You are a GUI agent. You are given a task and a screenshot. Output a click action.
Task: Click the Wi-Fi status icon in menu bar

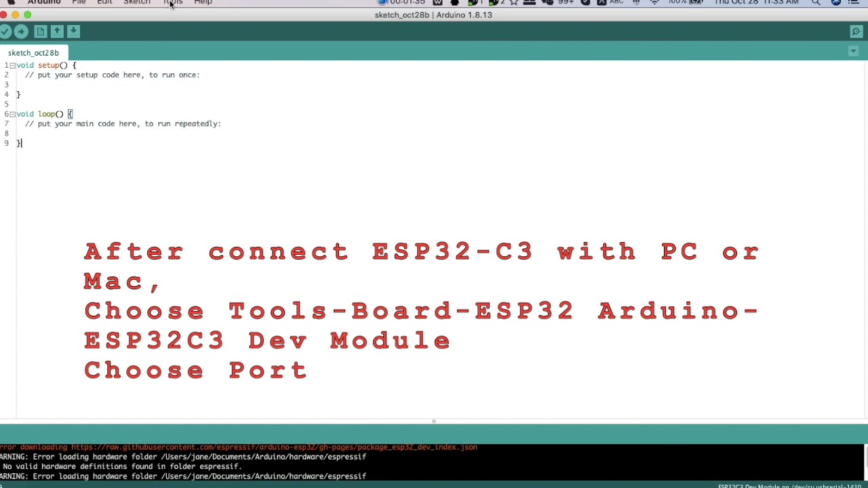(654, 2)
